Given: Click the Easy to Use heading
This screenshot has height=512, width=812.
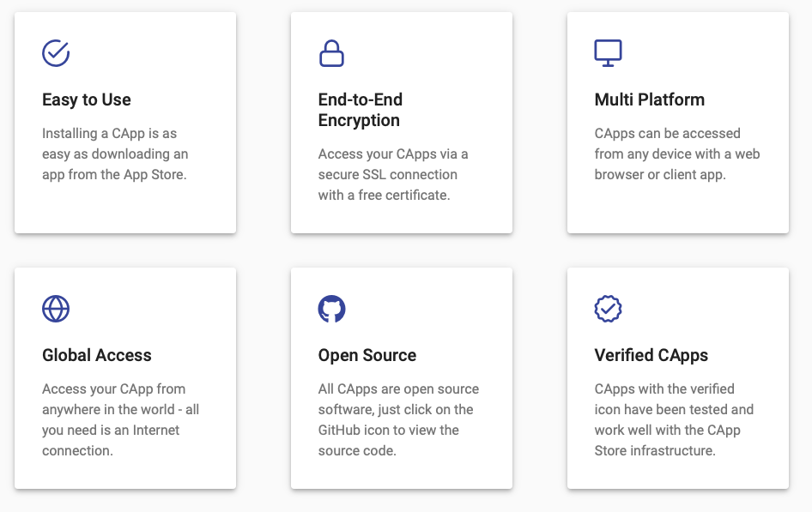Looking at the screenshot, I should click(86, 100).
